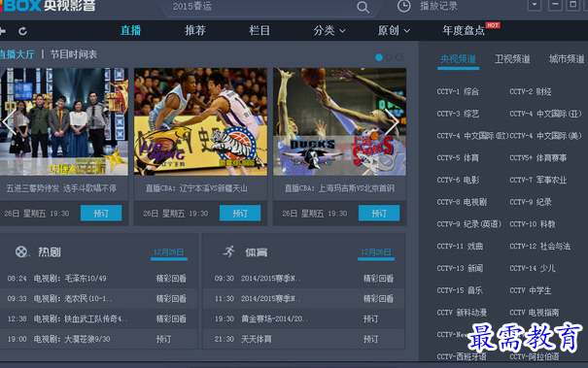Select the 卫视频道 tab
This screenshot has height=368, width=588.
tap(512, 59)
